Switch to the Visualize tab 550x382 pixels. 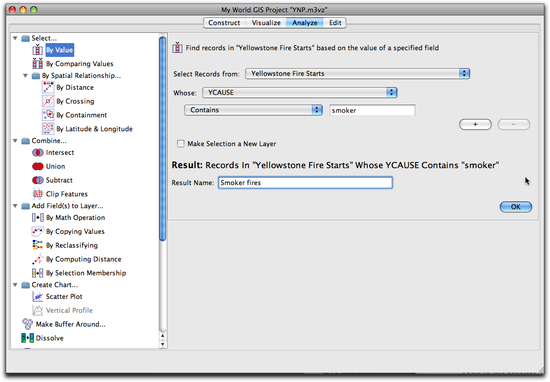point(266,23)
